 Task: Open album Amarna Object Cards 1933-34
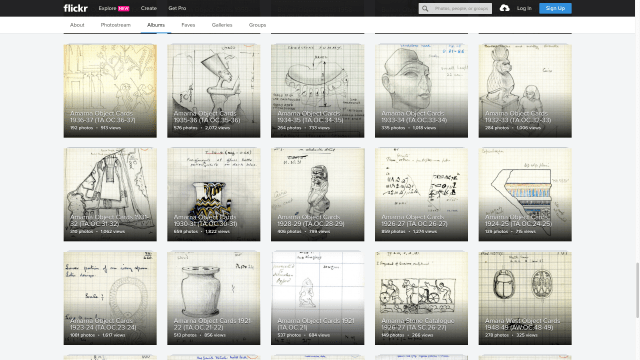(421, 91)
